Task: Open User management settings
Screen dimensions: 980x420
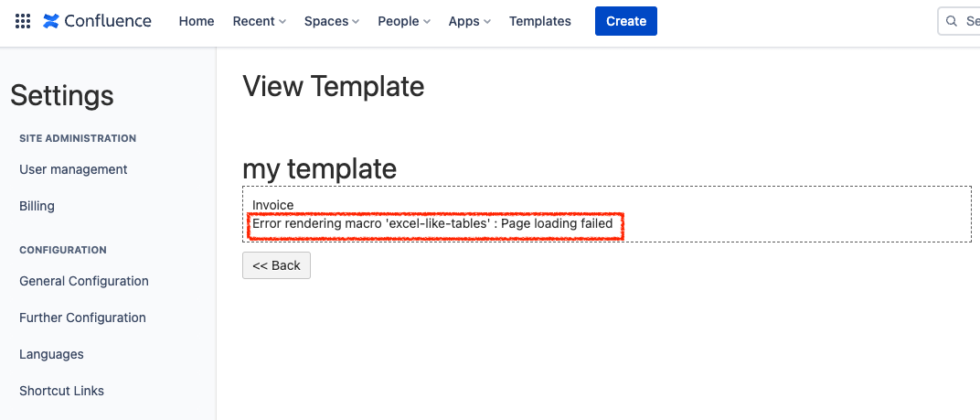Action: [x=73, y=169]
